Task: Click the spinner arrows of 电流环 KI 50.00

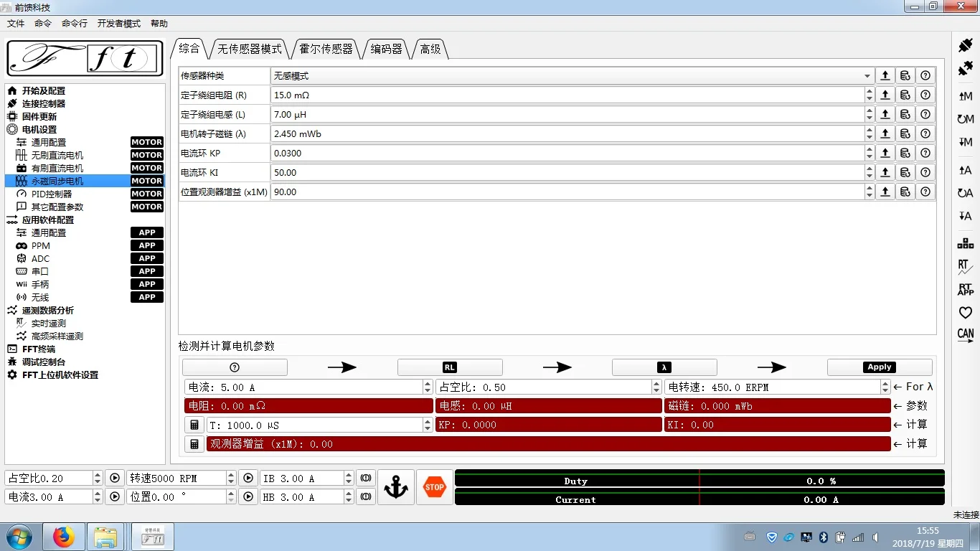Action: coord(870,172)
